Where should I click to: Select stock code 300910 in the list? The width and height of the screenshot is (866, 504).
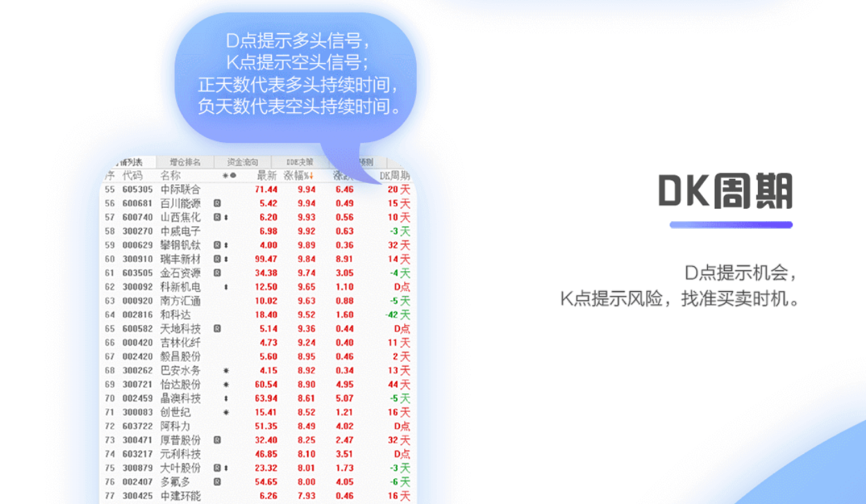(137, 259)
